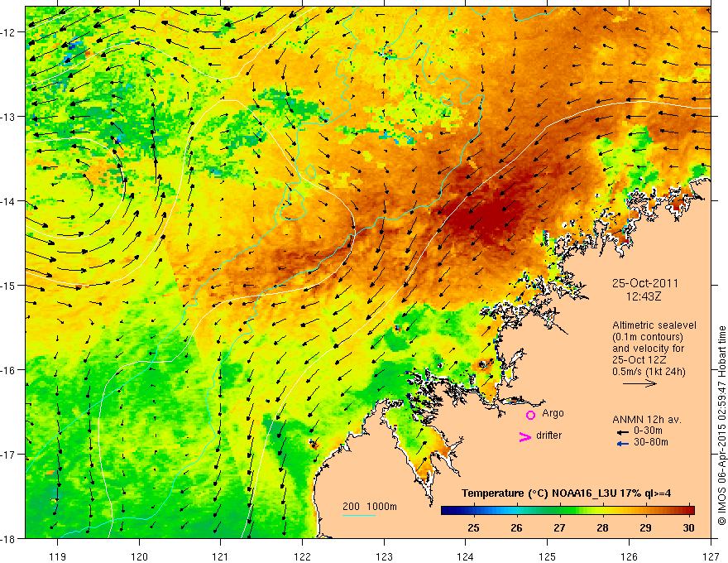The height and width of the screenshot is (563, 728).
Task: Select the '12:43Z' time label
Action: (644, 296)
